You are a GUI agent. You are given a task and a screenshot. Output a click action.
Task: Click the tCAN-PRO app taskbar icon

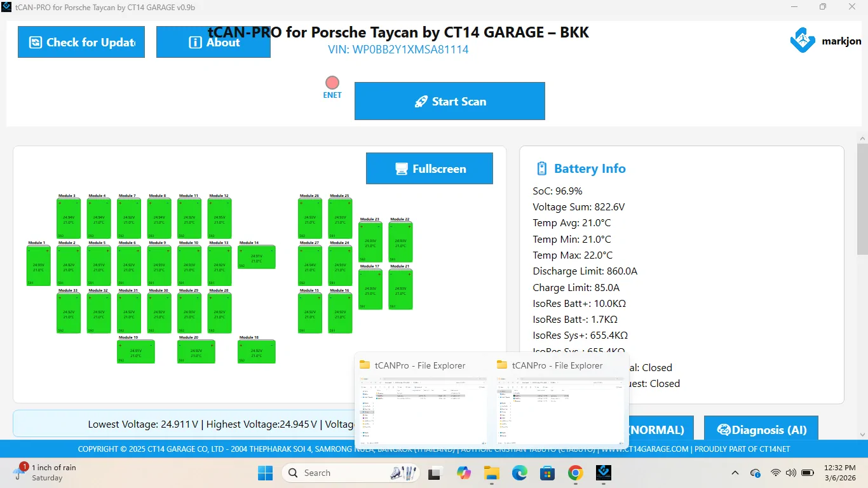(604, 473)
